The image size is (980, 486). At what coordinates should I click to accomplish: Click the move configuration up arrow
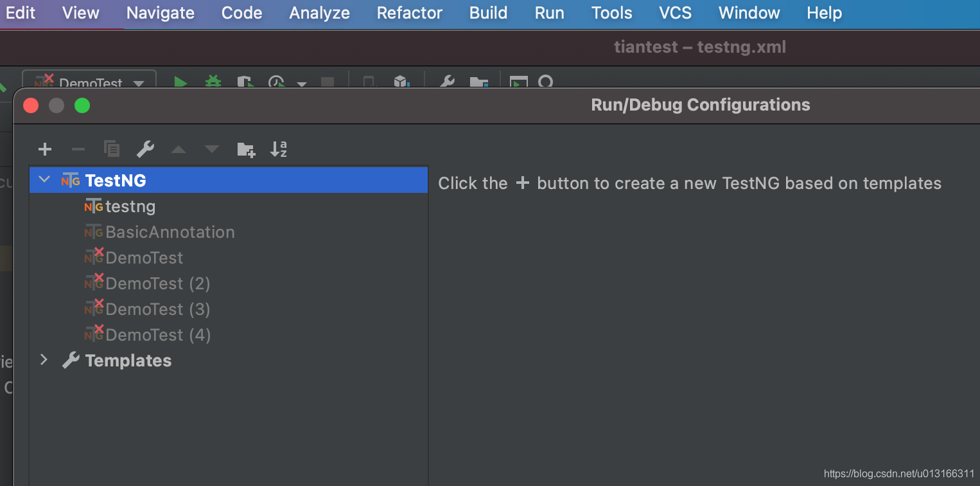[179, 150]
